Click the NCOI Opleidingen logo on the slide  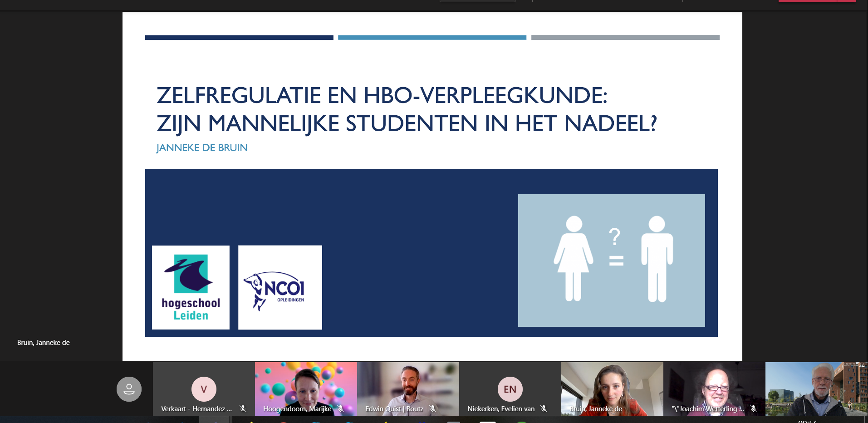click(x=280, y=287)
